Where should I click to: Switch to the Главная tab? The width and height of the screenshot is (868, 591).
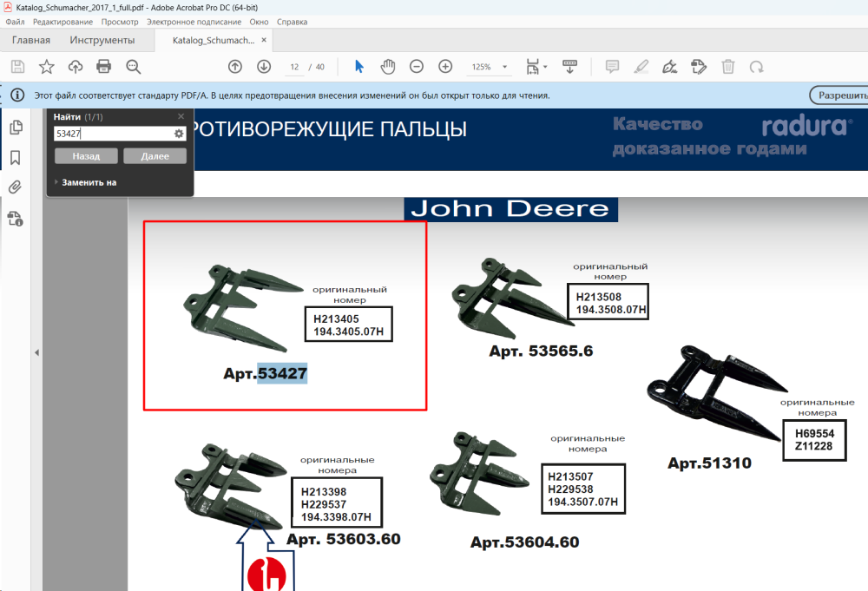point(31,41)
